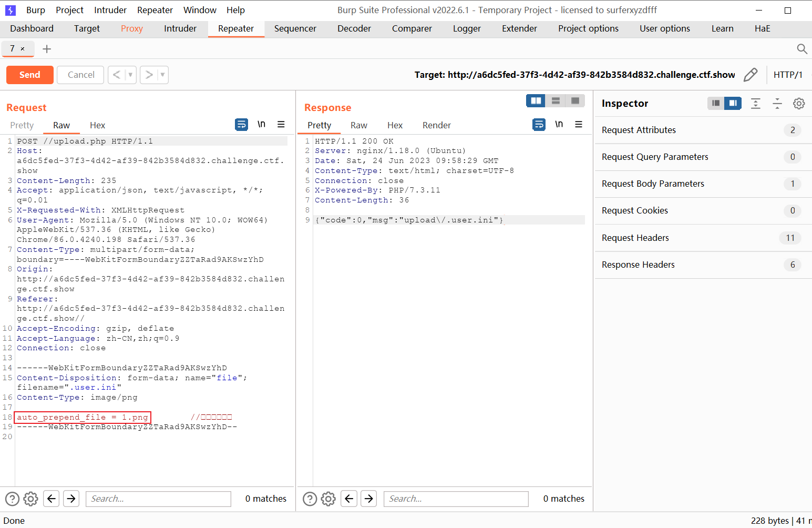Click the Send request button
Viewport: 812px width, 528px height.
coord(30,75)
